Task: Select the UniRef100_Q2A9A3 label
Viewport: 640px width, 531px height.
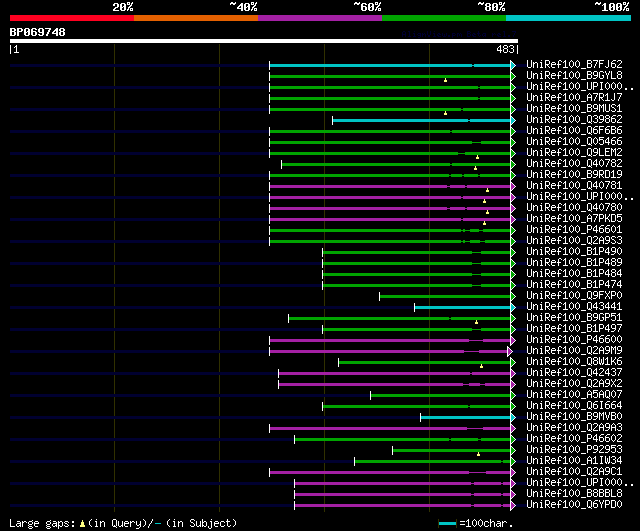Action: point(574,428)
